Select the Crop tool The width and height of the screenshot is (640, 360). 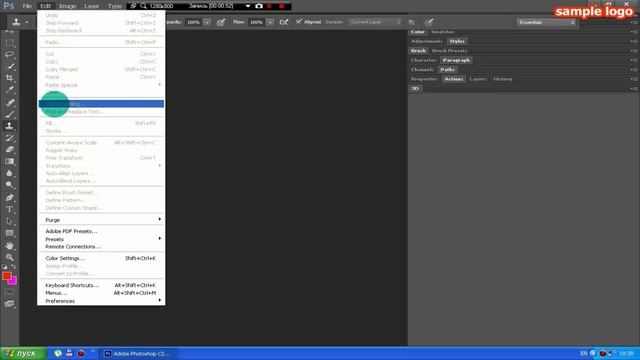click(x=9, y=78)
